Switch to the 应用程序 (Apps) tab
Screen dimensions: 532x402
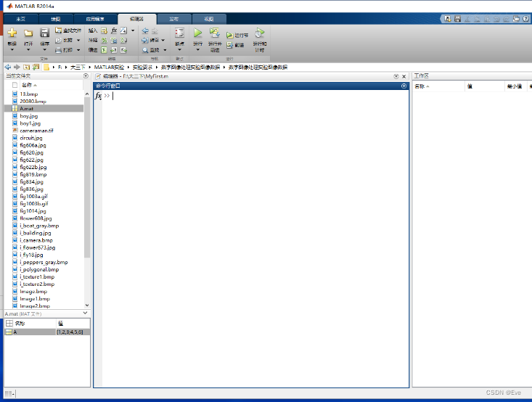[95, 19]
